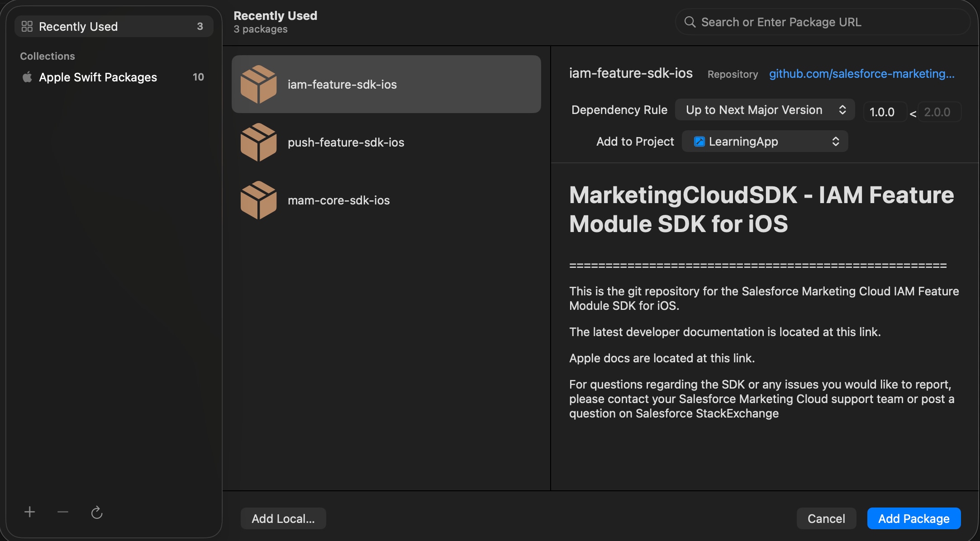The width and height of the screenshot is (980, 541).
Task: Click the Cancel button
Action: pos(826,518)
